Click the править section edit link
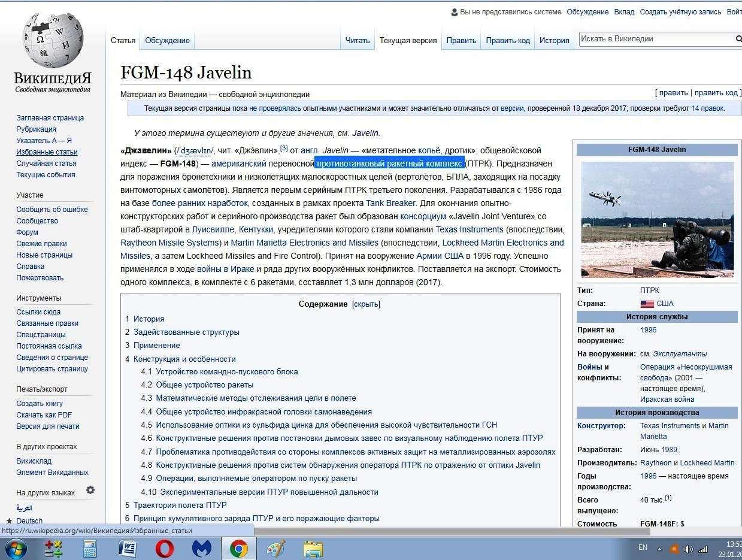 click(673, 93)
